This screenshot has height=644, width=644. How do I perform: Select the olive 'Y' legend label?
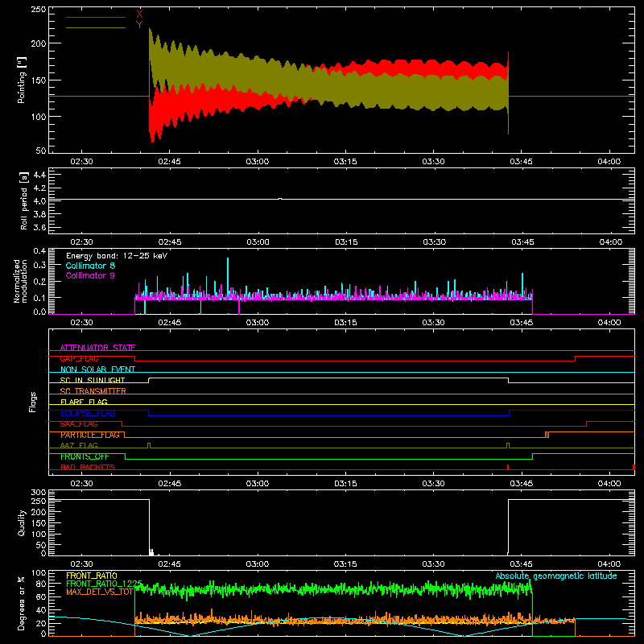[x=139, y=25]
